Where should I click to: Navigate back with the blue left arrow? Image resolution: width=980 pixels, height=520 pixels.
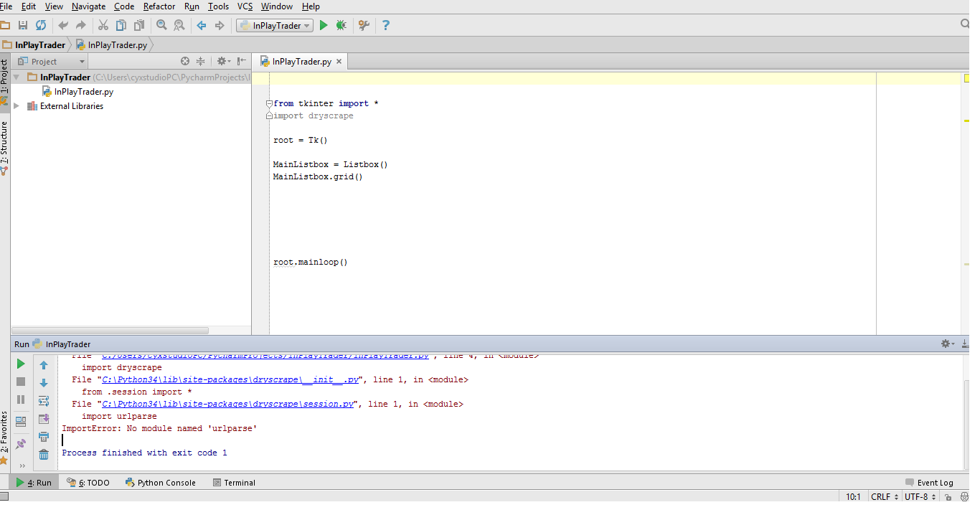(x=202, y=25)
